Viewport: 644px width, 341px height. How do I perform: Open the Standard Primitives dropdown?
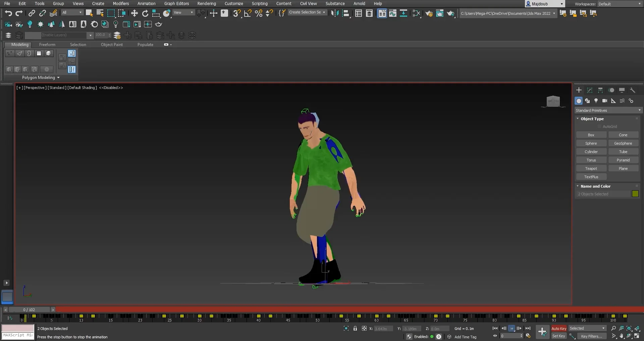click(x=608, y=110)
